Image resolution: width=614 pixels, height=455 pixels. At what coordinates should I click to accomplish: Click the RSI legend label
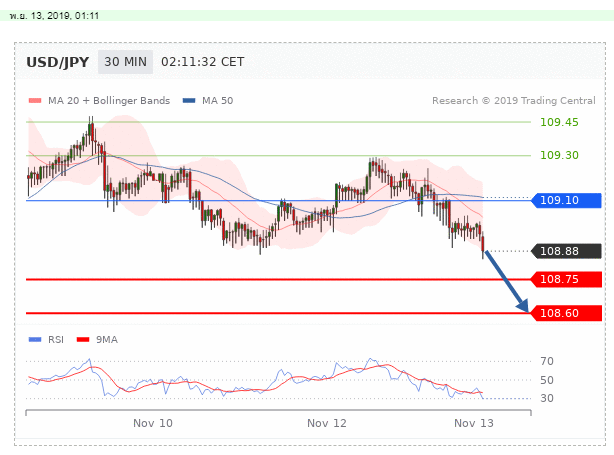(56, 339)
